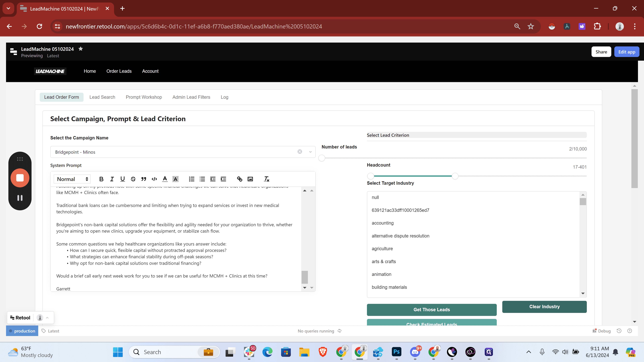Screen dimensions: 644x362
Task: Insert an image with the image icon
Action: 250,179
